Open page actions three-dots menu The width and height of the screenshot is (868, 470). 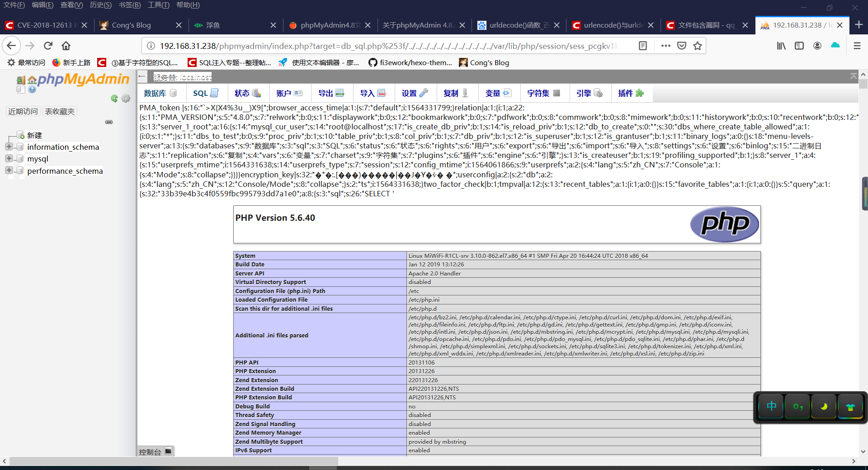pos(665,46)
